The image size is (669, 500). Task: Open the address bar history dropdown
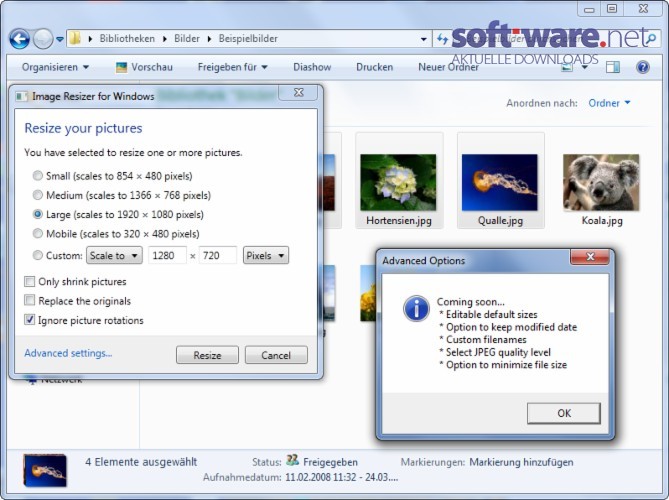(x=423, y=39)
